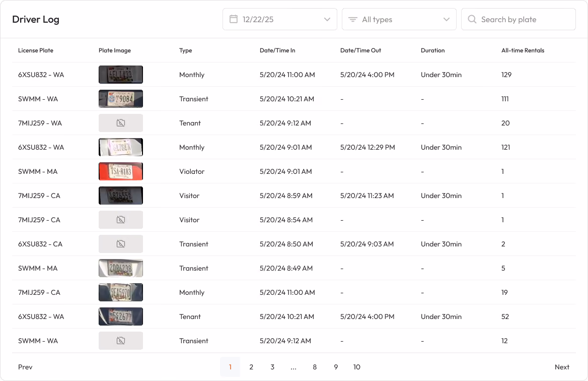588x381 pixels.
Task: Jump to page 10
Action: 356,367
